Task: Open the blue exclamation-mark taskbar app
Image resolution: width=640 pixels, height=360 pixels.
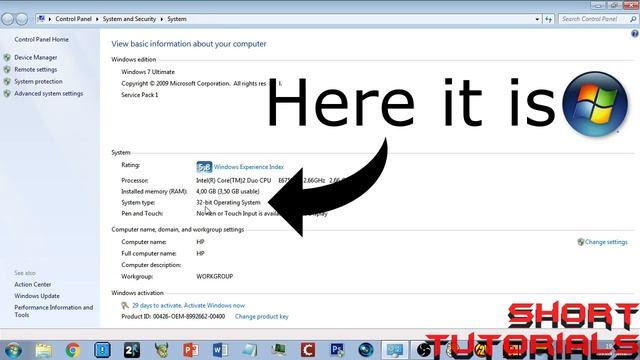Action: tap(102, 350)
